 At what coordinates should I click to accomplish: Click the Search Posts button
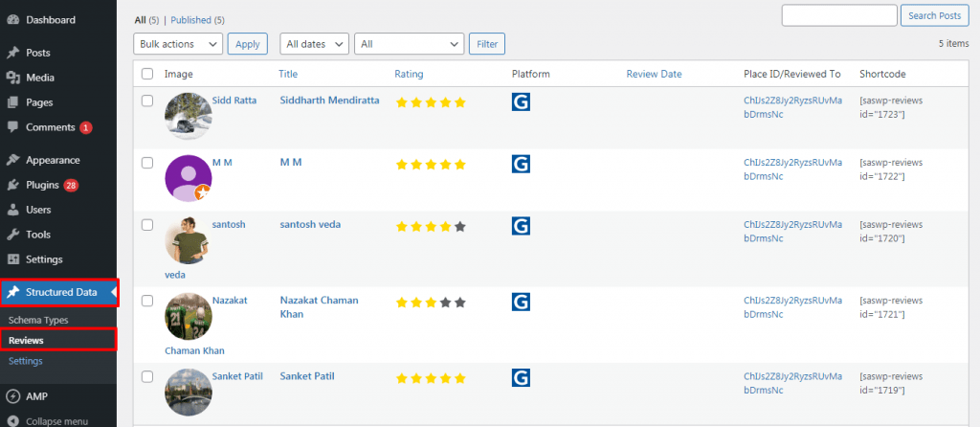tap(934, 15)
